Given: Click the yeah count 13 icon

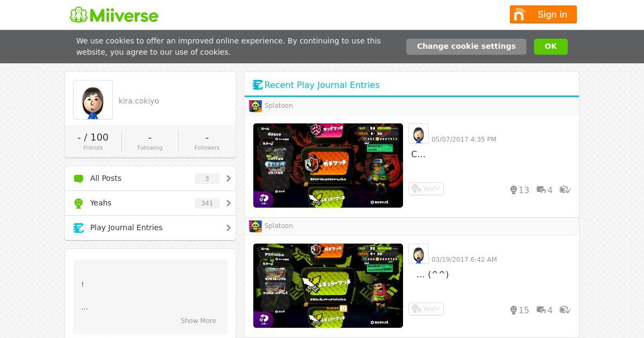Looking at the screenshot, I should (x=514, y=190).
